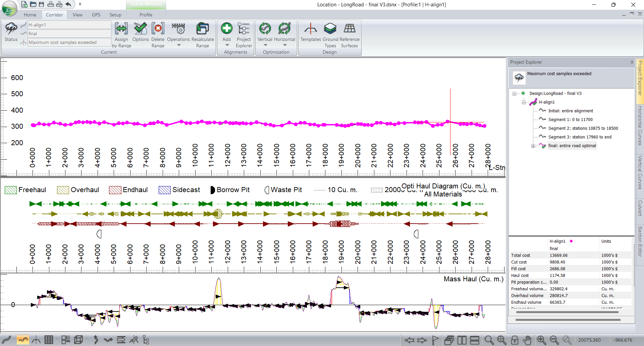
Task: Click the 'final' design name field
Action: tap(69, 34)
